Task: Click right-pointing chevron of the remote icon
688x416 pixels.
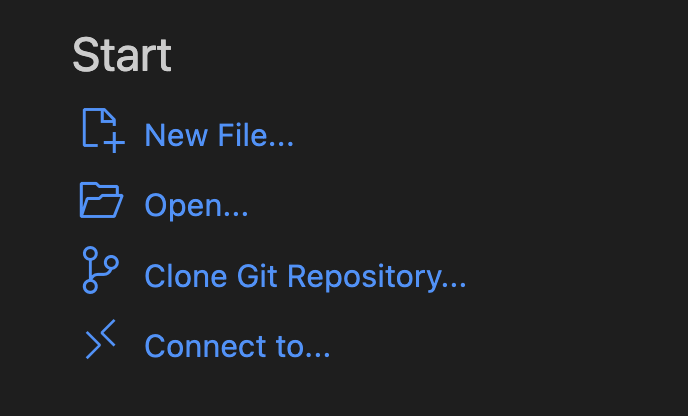Action: 93,345
